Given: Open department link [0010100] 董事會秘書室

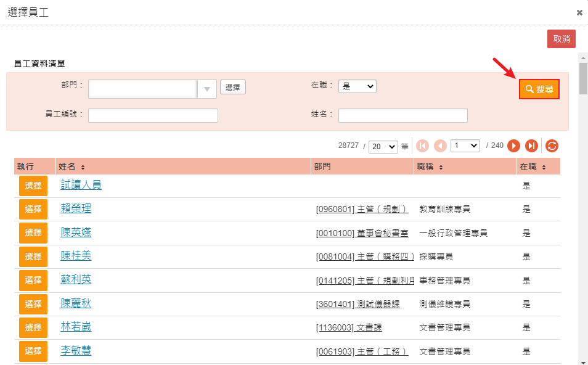Looking at the screenshot, I should click(x=362, y=233).
